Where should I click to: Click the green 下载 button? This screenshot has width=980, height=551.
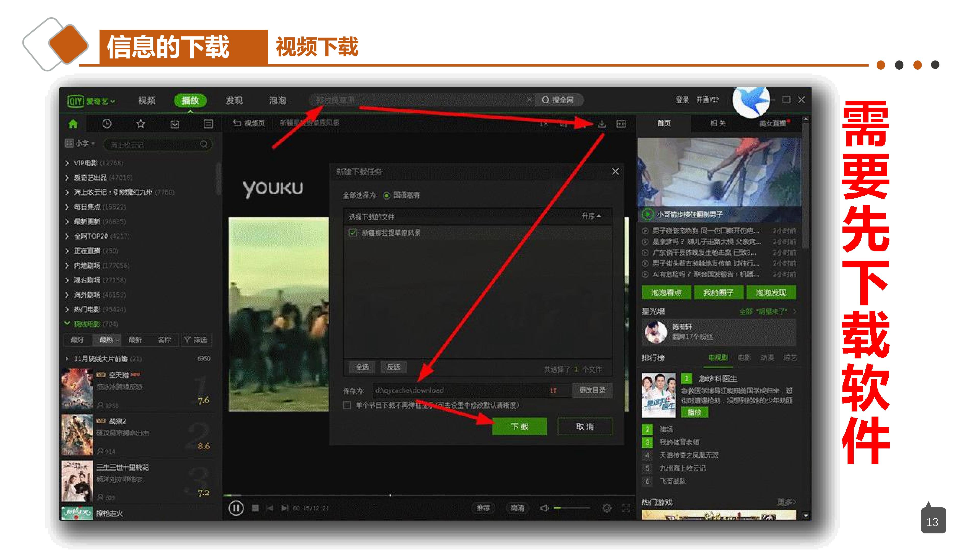pos(519,426)
